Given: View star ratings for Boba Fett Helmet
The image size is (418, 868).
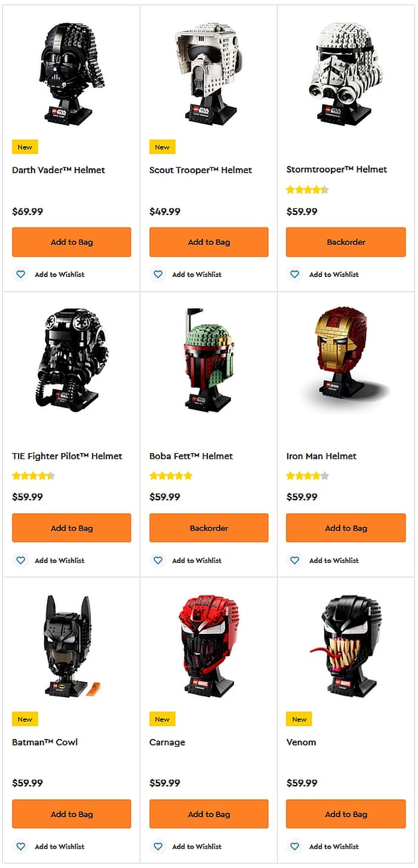Looking at the screenshot, I should pyautogui.click(x=171, y=476).
